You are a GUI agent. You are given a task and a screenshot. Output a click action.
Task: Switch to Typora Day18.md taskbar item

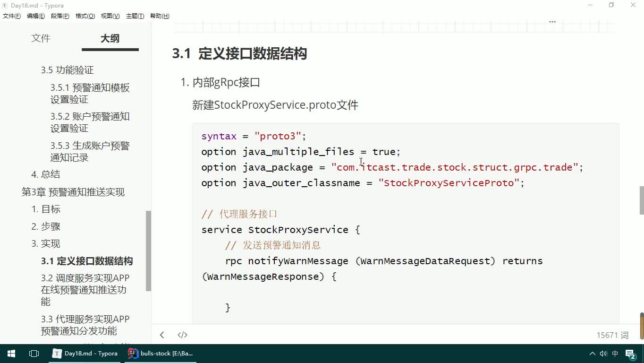[x=86, y=353]
